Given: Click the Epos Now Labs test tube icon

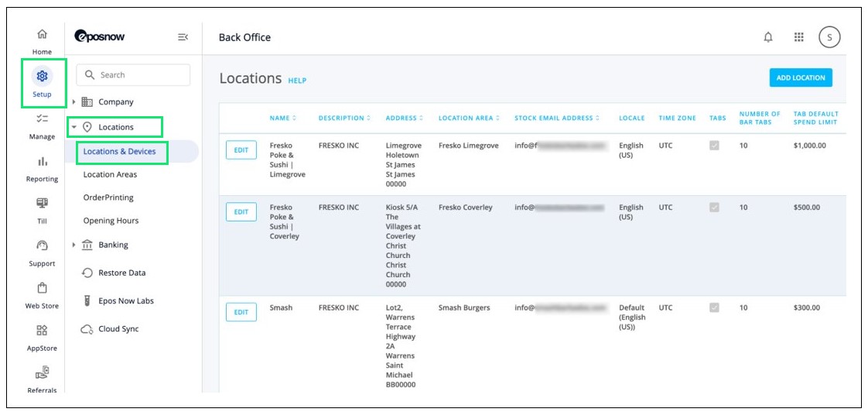Looking at the screenshot, I should click(x=87, y=301).
